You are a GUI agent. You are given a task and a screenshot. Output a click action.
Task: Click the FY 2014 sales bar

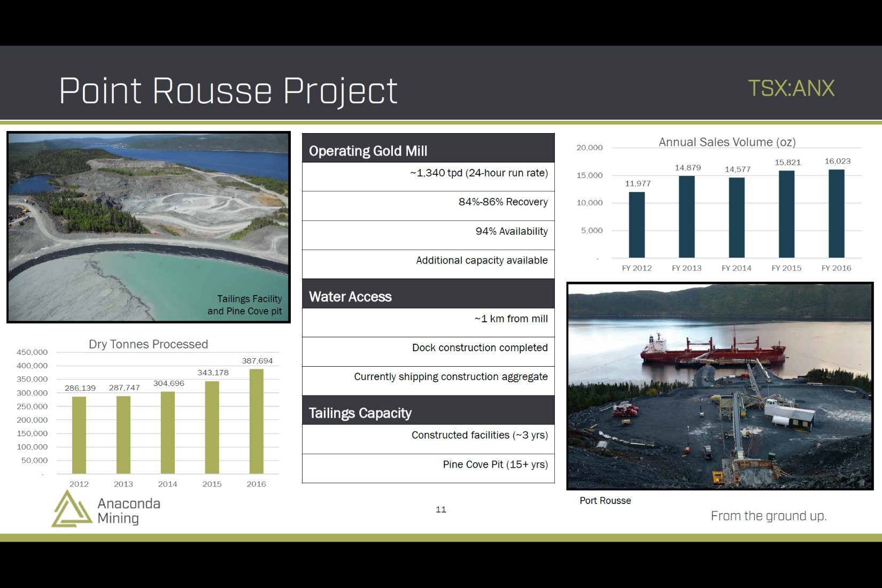[x=737, y=218]
